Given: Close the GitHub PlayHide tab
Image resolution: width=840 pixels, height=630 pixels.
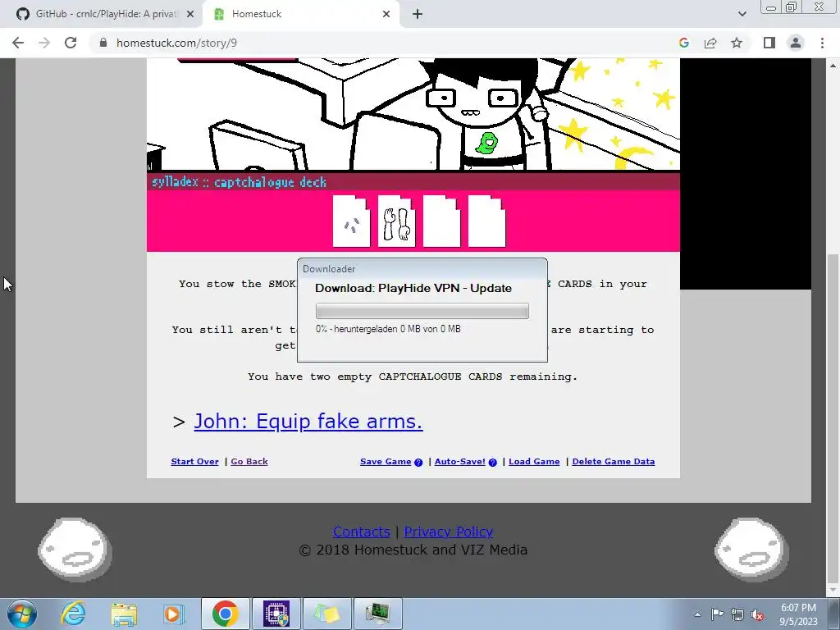Looking at the screenshot, I should (x=190, y=14).
